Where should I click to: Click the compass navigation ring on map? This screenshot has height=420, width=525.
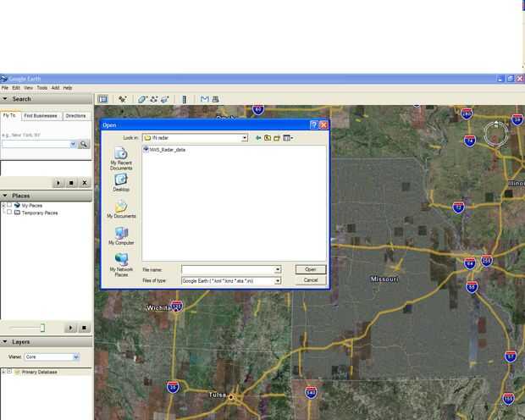pos(496,134)
